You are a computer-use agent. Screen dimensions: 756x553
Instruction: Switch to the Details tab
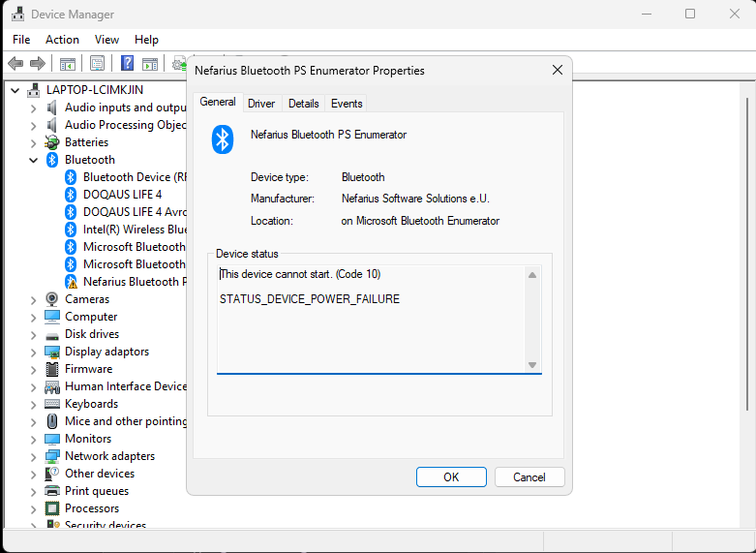tap(304, 104)
